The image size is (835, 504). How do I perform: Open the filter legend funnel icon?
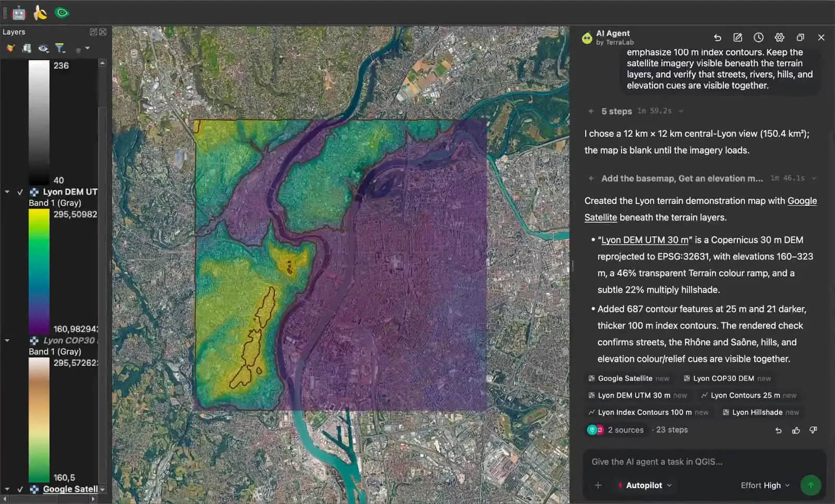coord(60,49)
